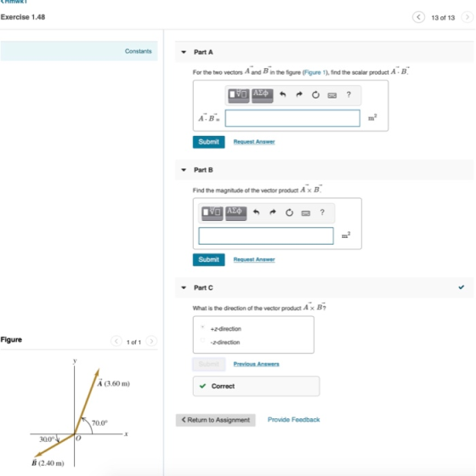Viewport: 476px width, 476px height.
Task: Reset Part B answer with refresh icon
Action: 289,212
